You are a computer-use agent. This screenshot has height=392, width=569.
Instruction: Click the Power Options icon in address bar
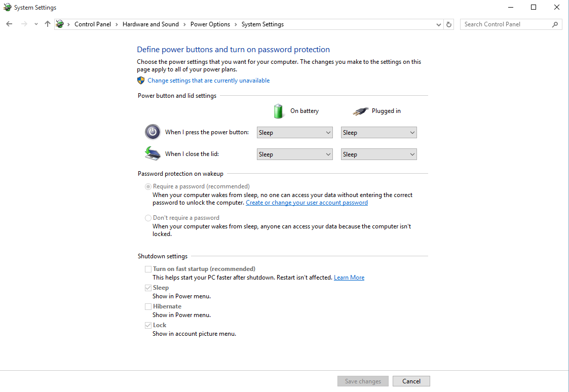pyautogui.click(x=60, y=24)
